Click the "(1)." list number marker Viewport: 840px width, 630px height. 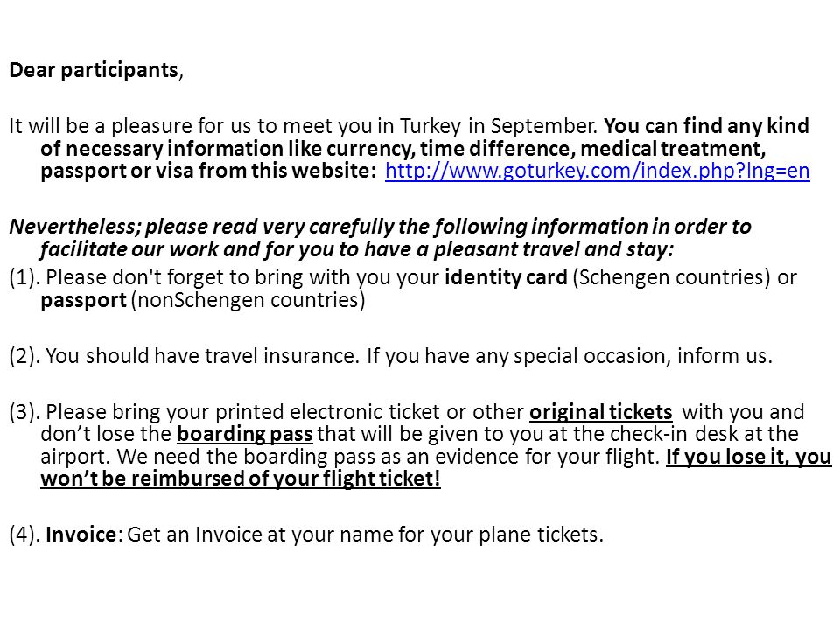pos(24,277)
